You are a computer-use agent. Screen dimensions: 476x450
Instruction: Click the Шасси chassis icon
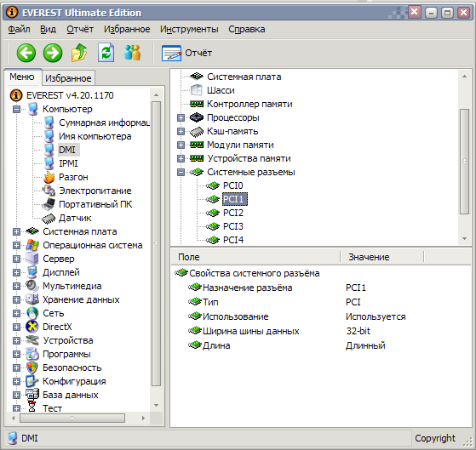pos(197,90)
